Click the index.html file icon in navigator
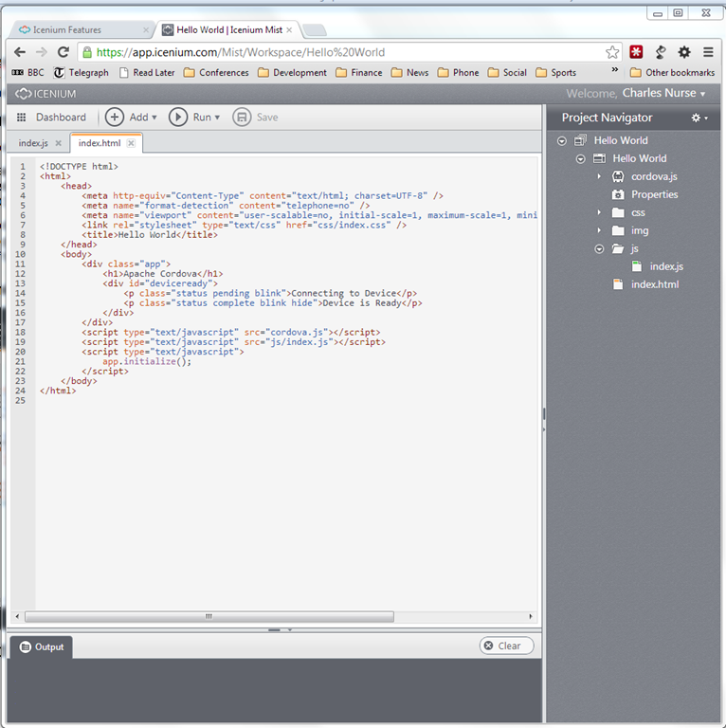726x728 pixels. coord(618,284)
